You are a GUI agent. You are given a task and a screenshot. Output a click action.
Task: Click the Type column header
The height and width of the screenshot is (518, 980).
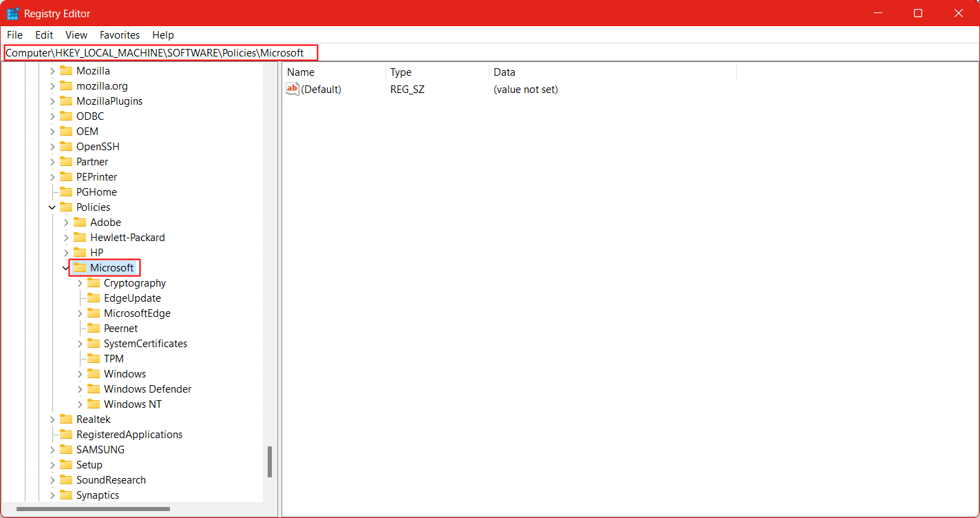[437, 72]
